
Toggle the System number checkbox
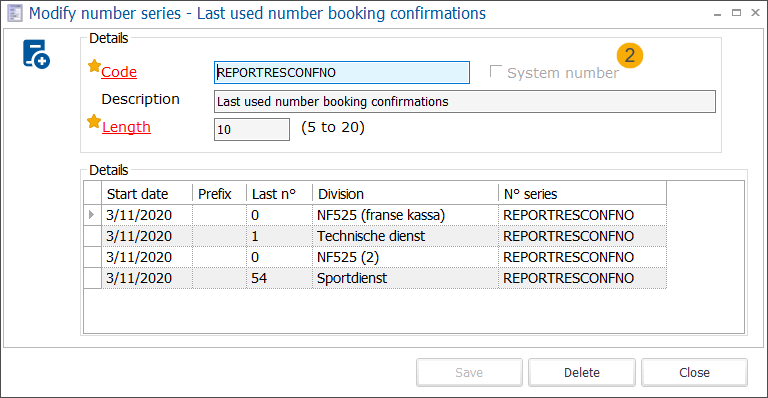[496, 71]
